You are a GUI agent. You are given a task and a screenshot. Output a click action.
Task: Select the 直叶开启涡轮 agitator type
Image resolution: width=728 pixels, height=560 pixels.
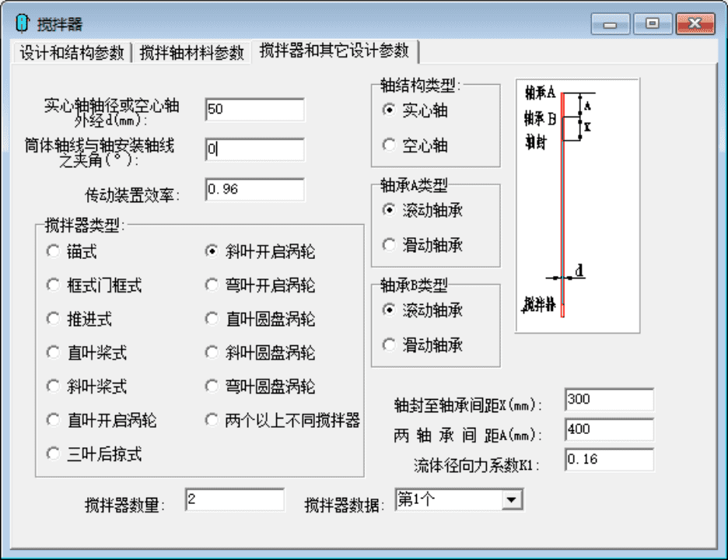click(52, 419)
